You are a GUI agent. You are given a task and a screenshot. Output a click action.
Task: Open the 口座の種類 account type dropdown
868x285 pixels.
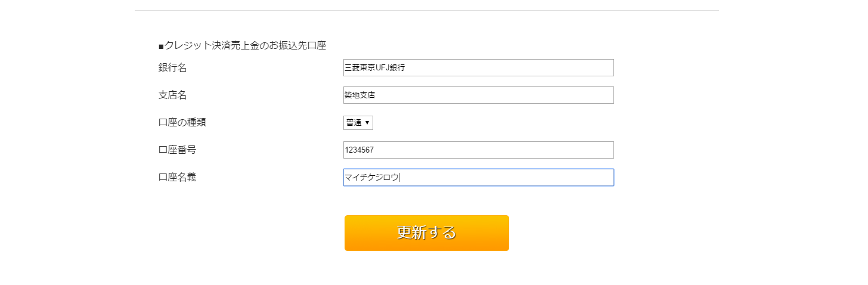pyautogui.click(x=358, y=123)
